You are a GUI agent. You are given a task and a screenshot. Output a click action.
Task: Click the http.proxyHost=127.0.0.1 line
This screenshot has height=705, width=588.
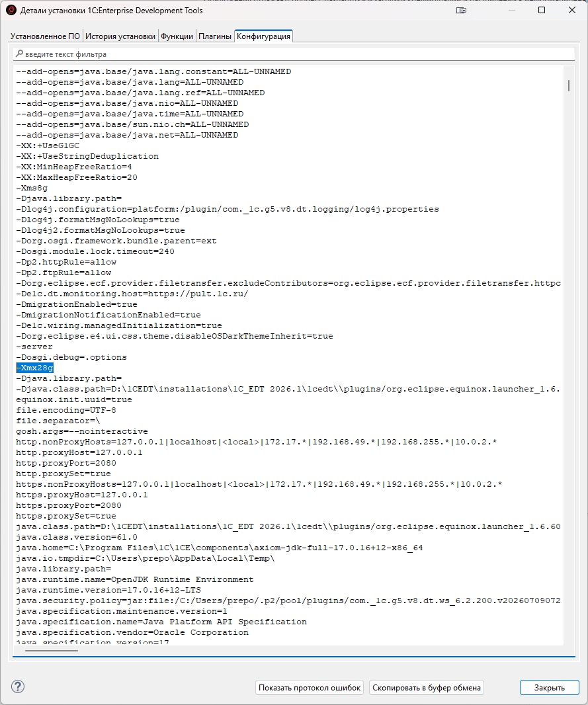79,452
